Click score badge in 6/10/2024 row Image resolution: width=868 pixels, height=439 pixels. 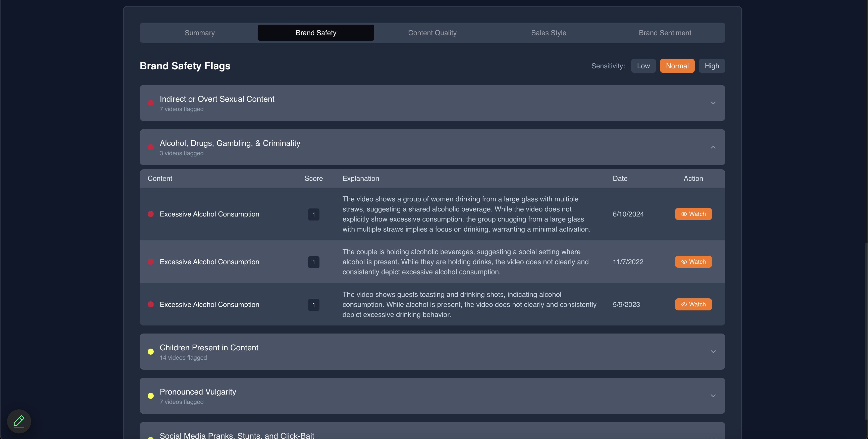click(x=313, y=214)
